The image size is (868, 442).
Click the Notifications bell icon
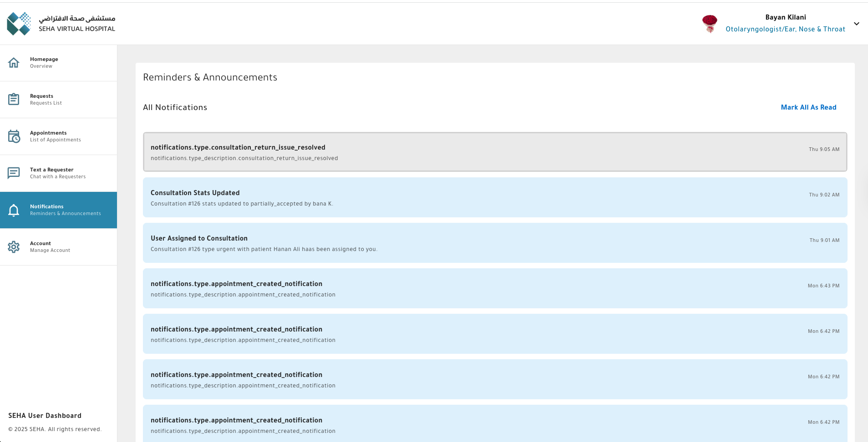coord(14,210)
